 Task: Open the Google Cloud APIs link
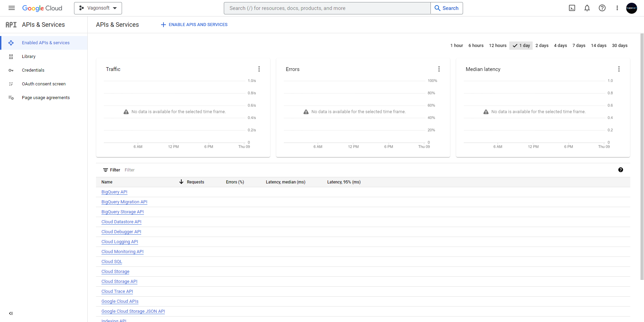(x=120, y=301)
